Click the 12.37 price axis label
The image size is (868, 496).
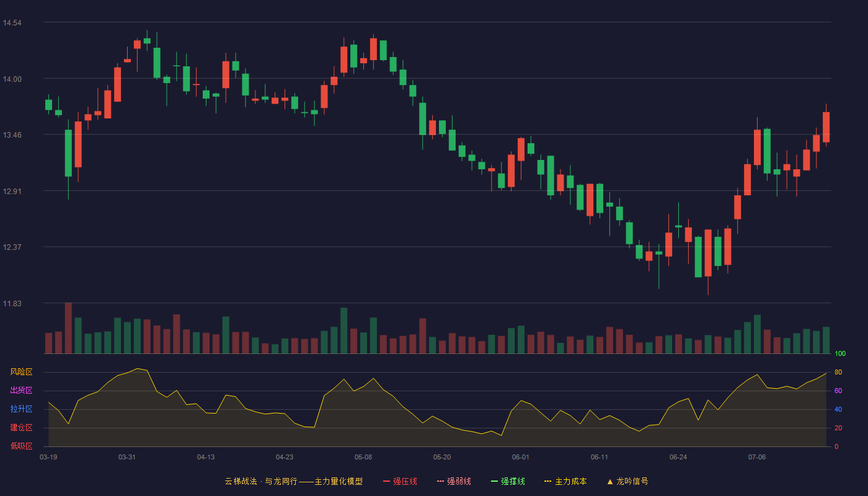(x=12, y=247)
